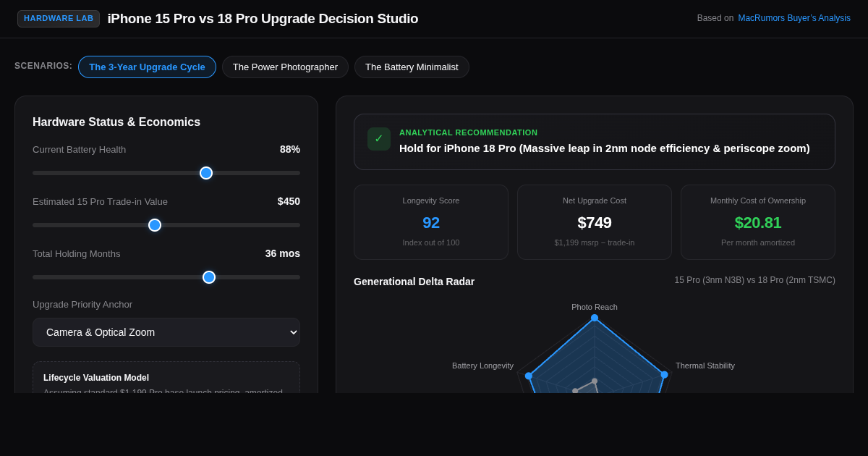
Task: Click the $1,199 msrp − trade-in note
Action: point(595,242)
